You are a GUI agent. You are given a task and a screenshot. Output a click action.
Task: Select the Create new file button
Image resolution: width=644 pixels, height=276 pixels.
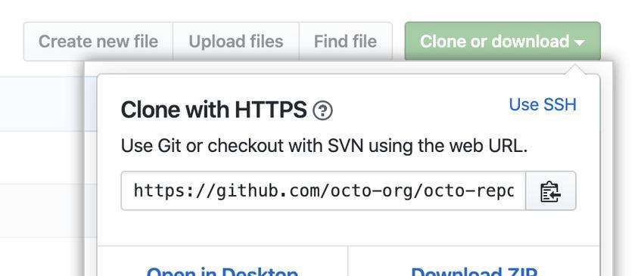click(x=98, y=42)
